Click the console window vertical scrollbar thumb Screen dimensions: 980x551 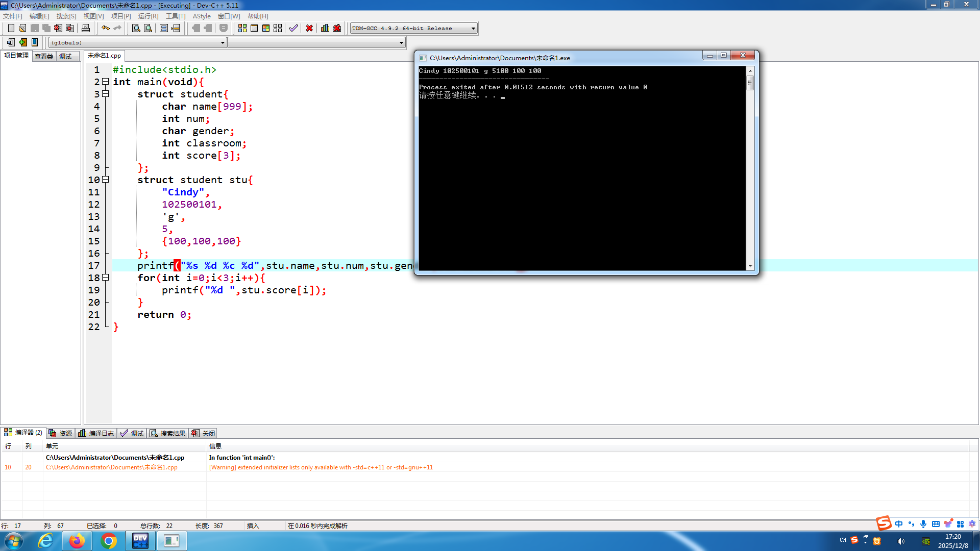pyautogui.click(x=750, y=83)
